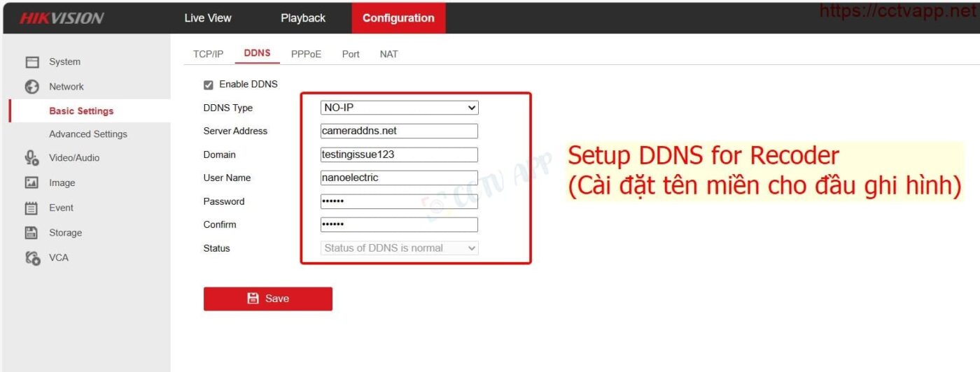This screenshot has width=980, height=372.
Task: Switch to the TCP/IP tab
Action: coord(208,54)
